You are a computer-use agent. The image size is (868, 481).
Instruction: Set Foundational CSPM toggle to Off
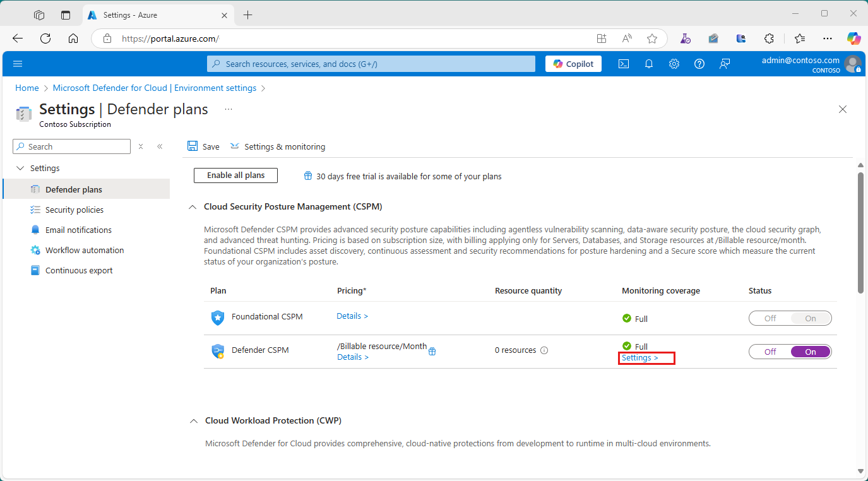[x=770, y=318]
